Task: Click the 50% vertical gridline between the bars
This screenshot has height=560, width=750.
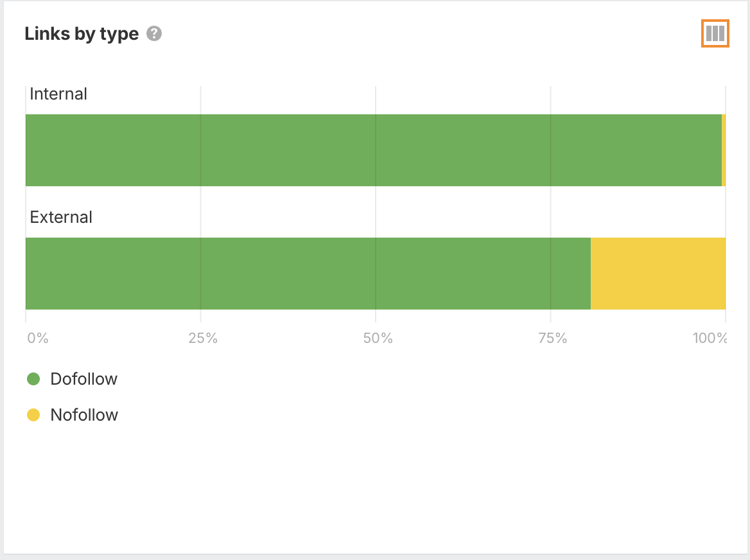Action: [376, 212]
